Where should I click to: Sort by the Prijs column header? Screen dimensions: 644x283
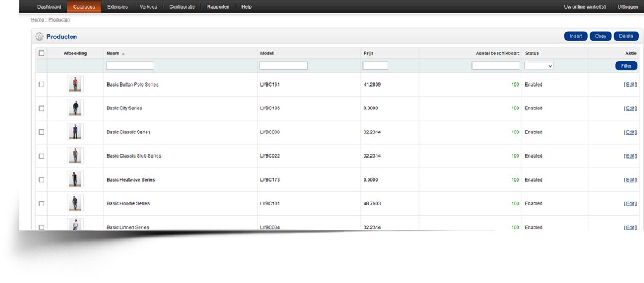[368, 53]
